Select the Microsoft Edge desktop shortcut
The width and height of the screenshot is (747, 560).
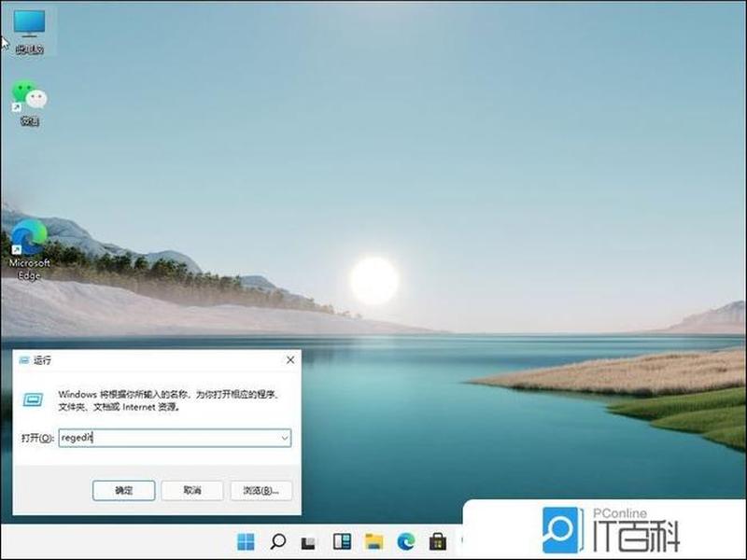[x=30, y=250]
